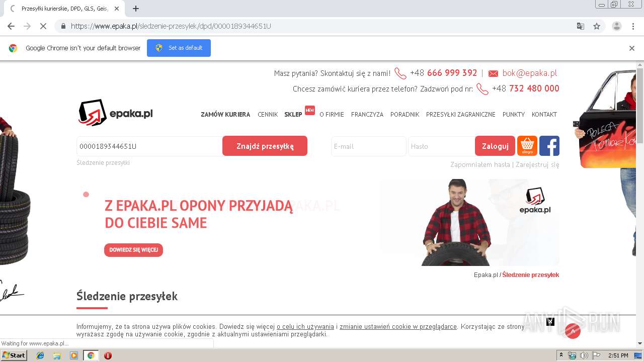The height and width of the screenshot is (362, 644).
Task: Click the browser back arrow
Action: [11, 26]
